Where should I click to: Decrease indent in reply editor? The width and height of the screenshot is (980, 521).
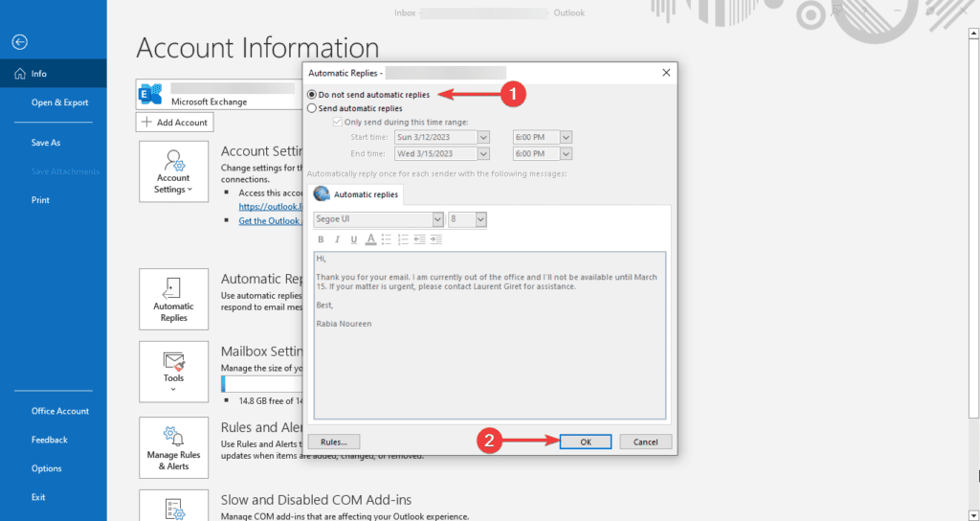(x=420, y=239)
